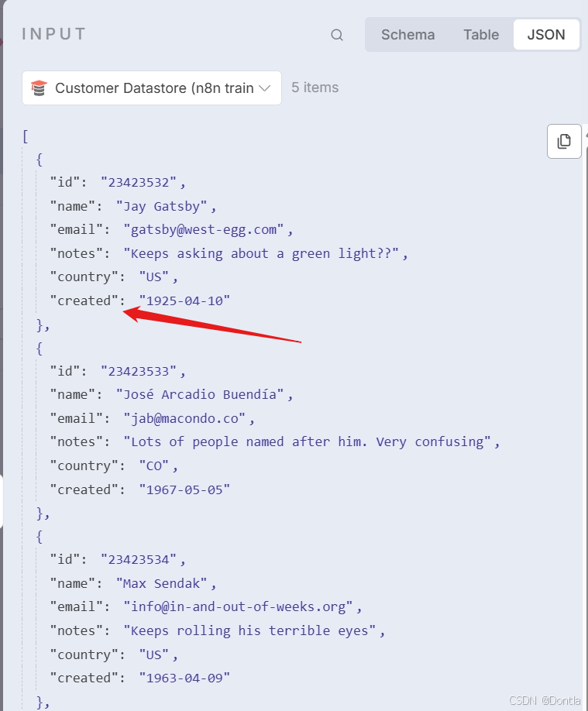This screenshot has height=711, width=588.
Task: Copy JSON data with the copy icon
Action: pos(564,141)
